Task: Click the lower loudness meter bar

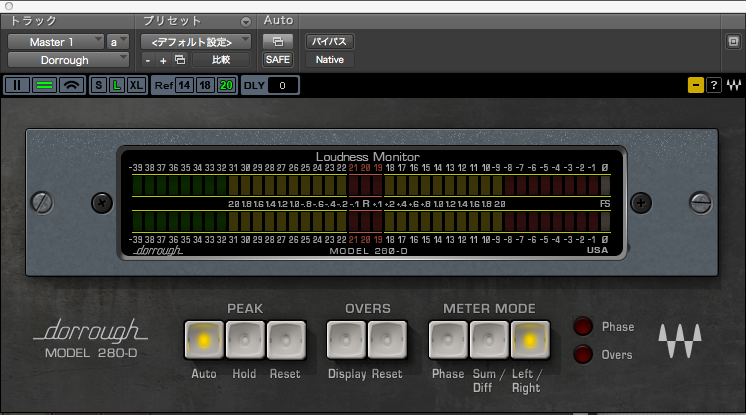Action: pos(371,221)
